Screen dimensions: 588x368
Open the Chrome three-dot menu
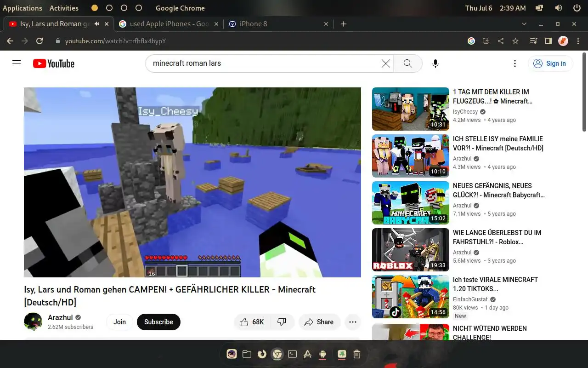[577, 41]
